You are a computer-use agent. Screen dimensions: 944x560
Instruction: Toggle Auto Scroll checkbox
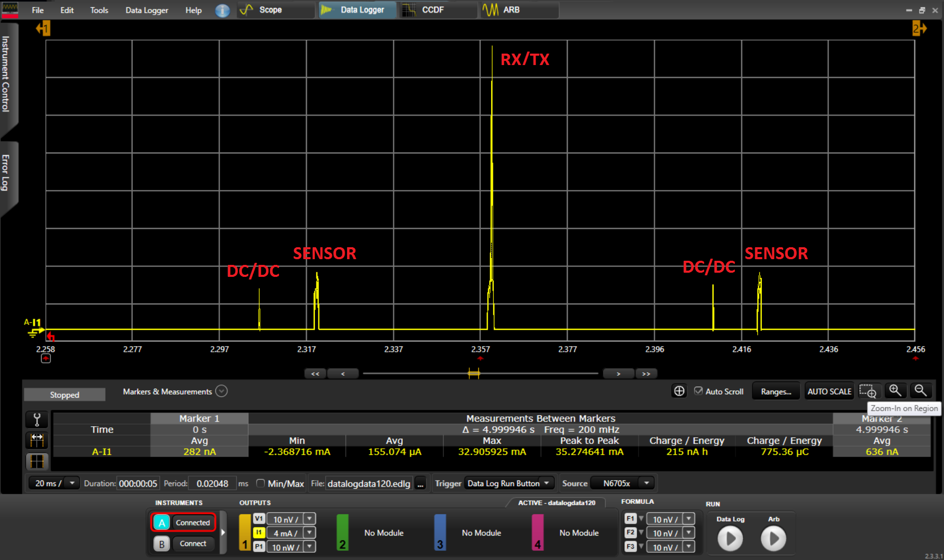tap(698, 391)
